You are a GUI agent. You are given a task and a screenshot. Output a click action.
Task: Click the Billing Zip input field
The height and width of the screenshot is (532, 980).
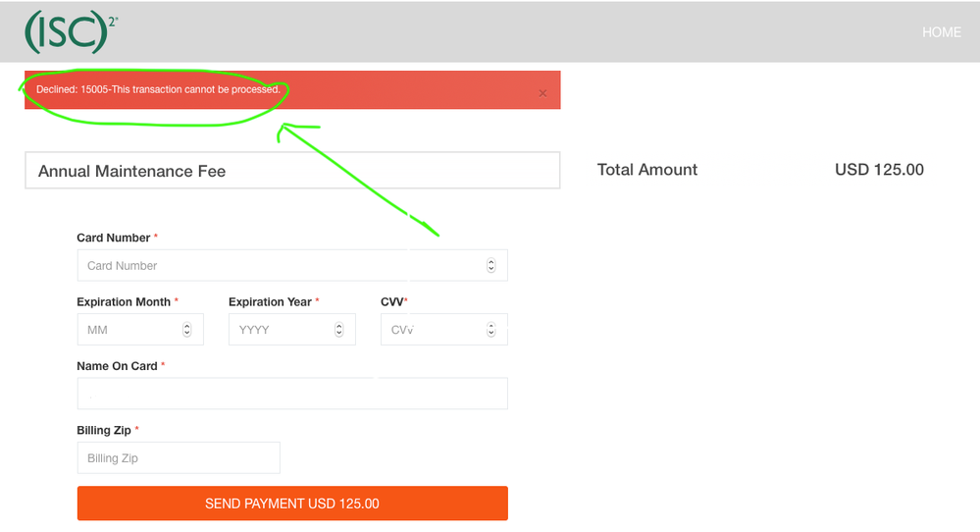[x=179, y=457]
